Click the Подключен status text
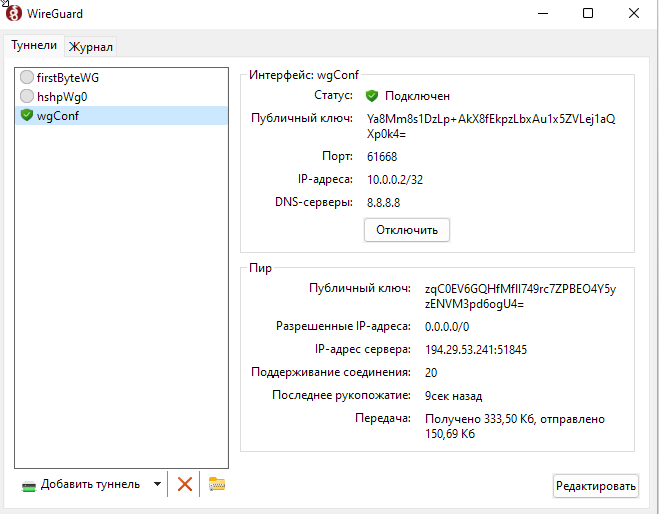 pyautogui.click(x=417, y=96)
